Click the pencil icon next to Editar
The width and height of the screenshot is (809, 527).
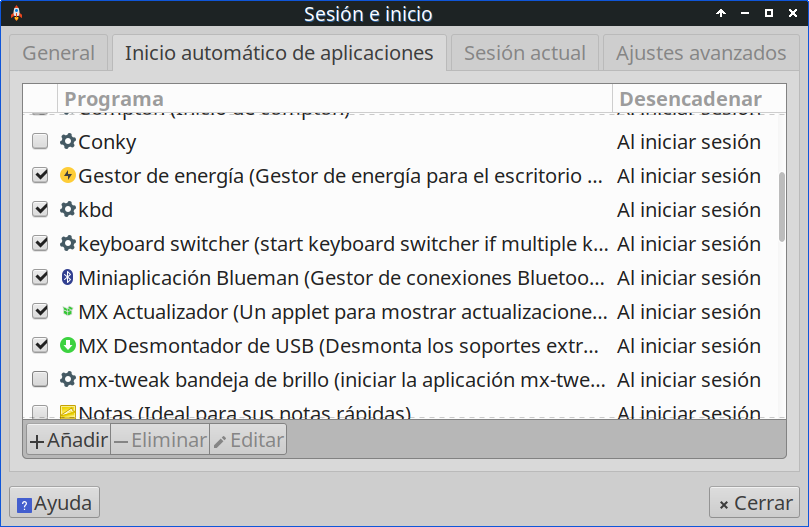(x=220, y=442)
